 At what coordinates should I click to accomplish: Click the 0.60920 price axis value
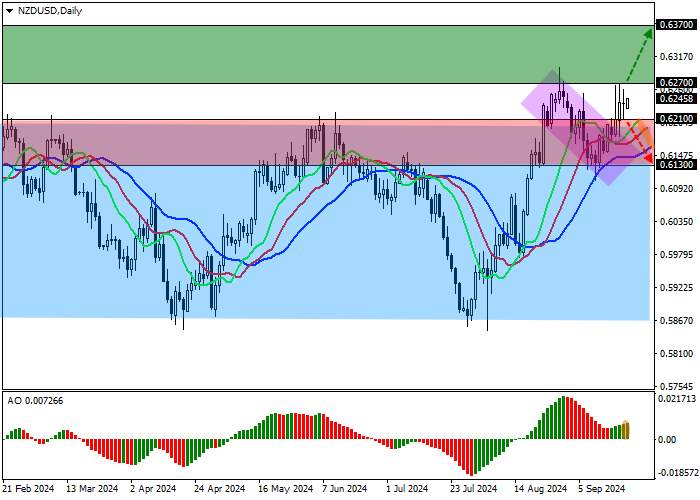[676, 188]
